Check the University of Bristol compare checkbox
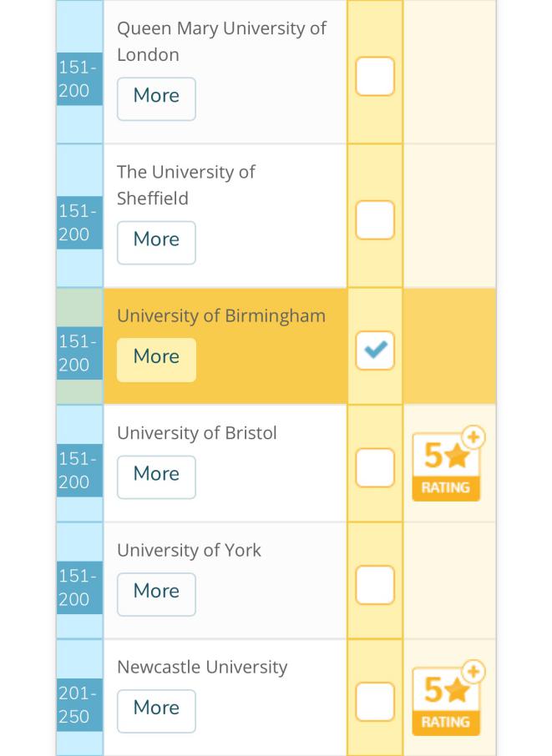552x756 pixels. 374,468
